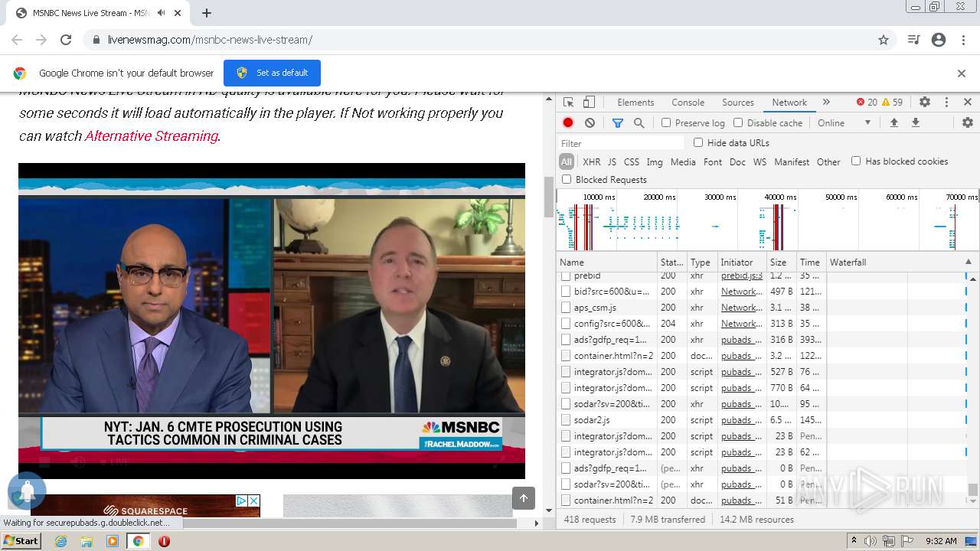Open Internet Explorer from the taskbar
Screen dimensions: 980x551
[61, 541]
